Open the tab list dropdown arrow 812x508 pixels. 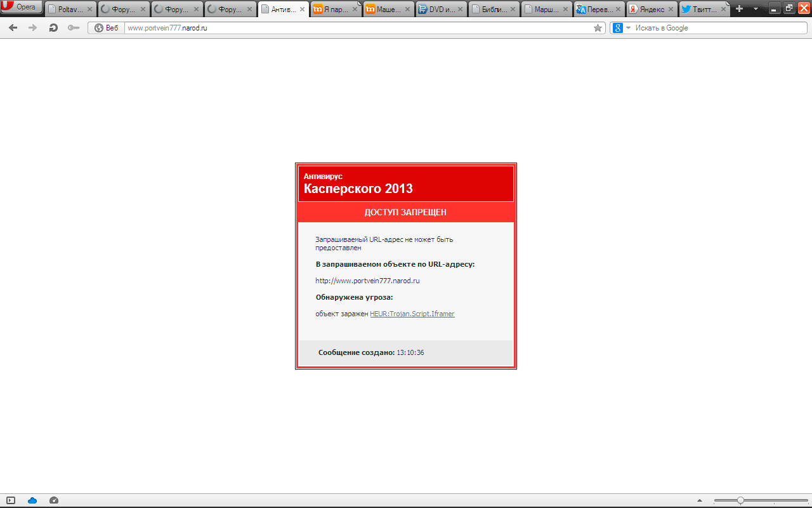[756, 9]
